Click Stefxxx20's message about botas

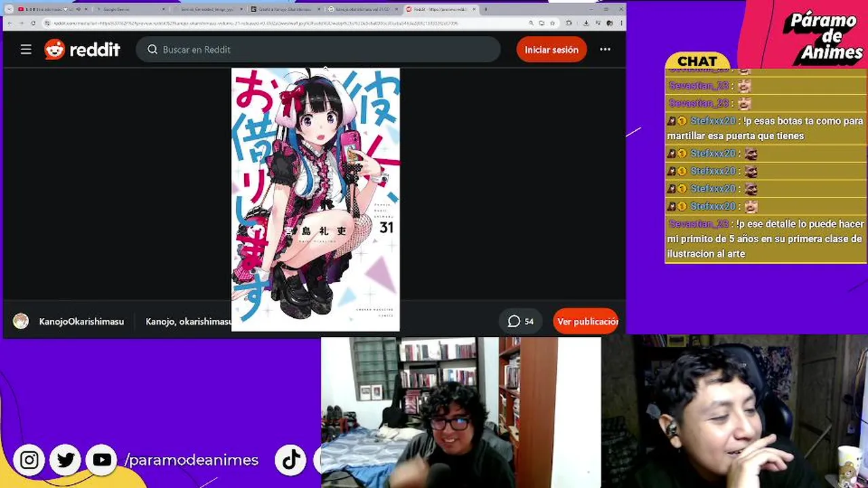(766, 128)
